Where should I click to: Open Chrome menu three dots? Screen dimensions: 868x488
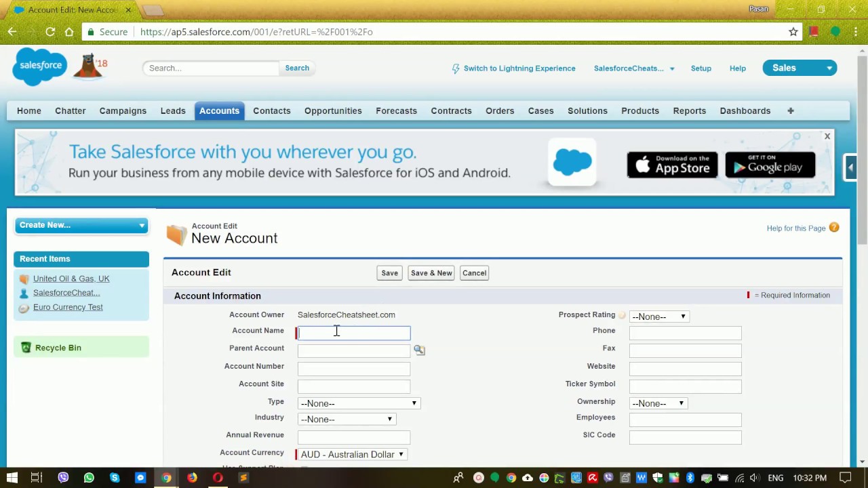856,32
